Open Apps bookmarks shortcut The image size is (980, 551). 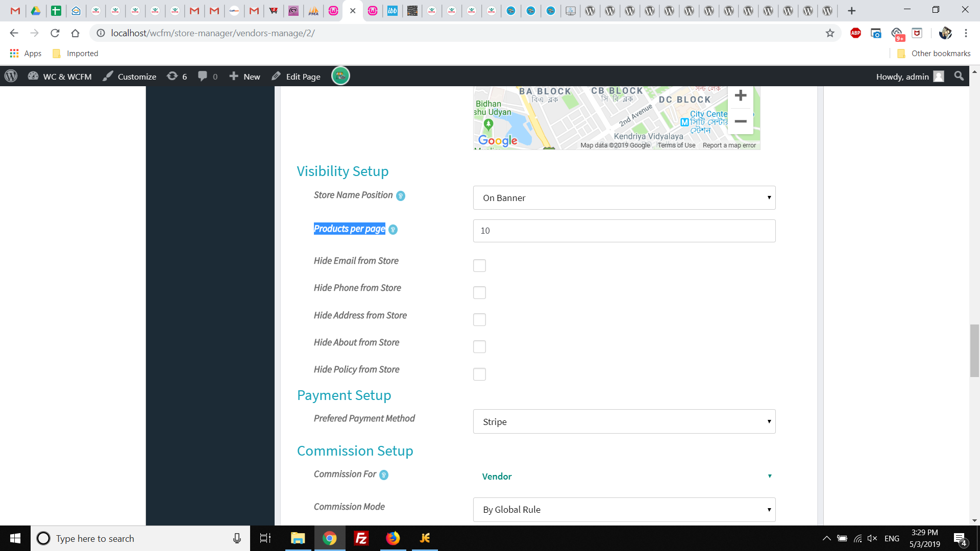(26, 54)
